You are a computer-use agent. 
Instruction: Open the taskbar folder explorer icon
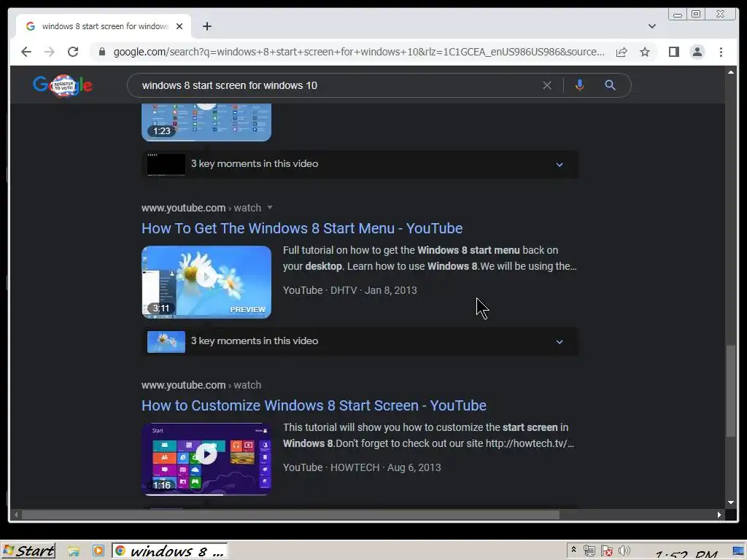coord(74,551)
